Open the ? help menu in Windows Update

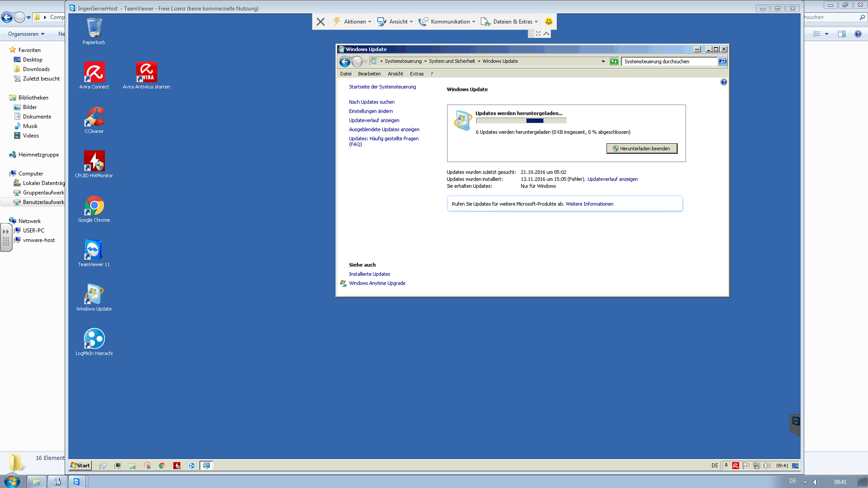tap(432, 74)
